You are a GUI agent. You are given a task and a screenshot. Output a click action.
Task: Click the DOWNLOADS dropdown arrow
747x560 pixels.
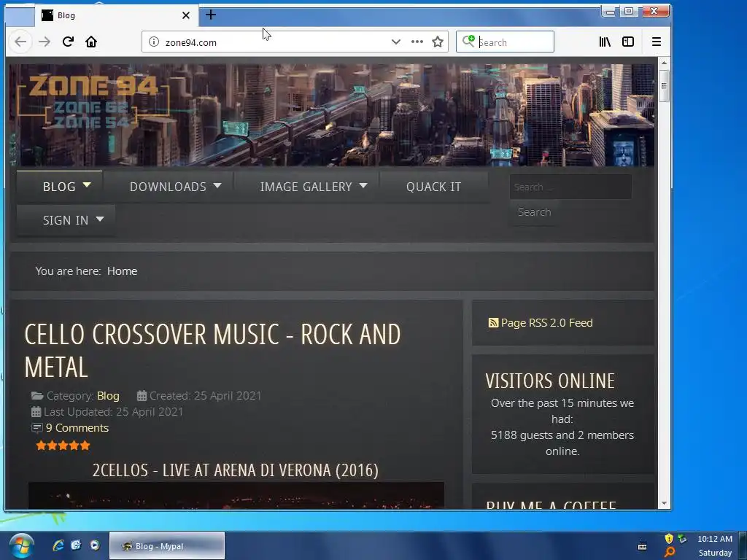[x=217, y=185]
